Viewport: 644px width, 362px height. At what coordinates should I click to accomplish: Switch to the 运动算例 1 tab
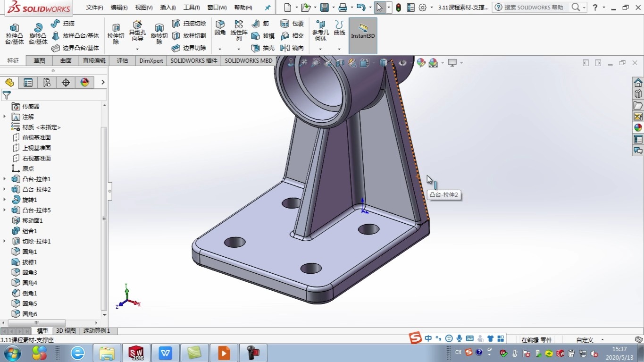click(x=97, y=331)
